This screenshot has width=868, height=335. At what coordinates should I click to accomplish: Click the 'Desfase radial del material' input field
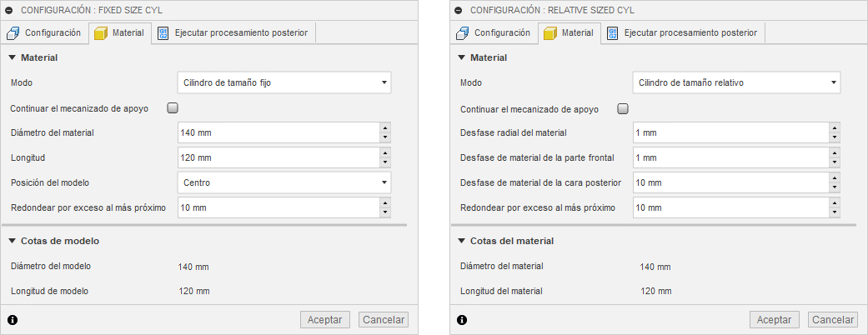[730, 132]
